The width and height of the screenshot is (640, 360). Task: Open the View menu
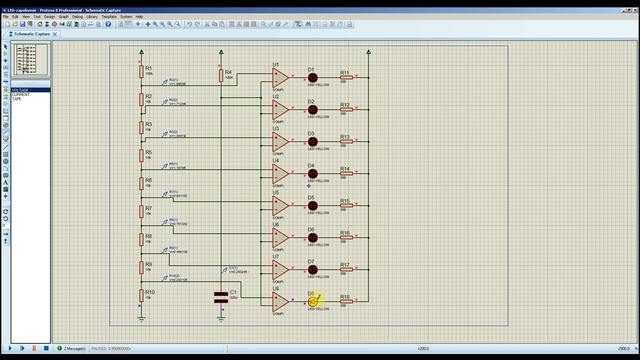[26, 17]
